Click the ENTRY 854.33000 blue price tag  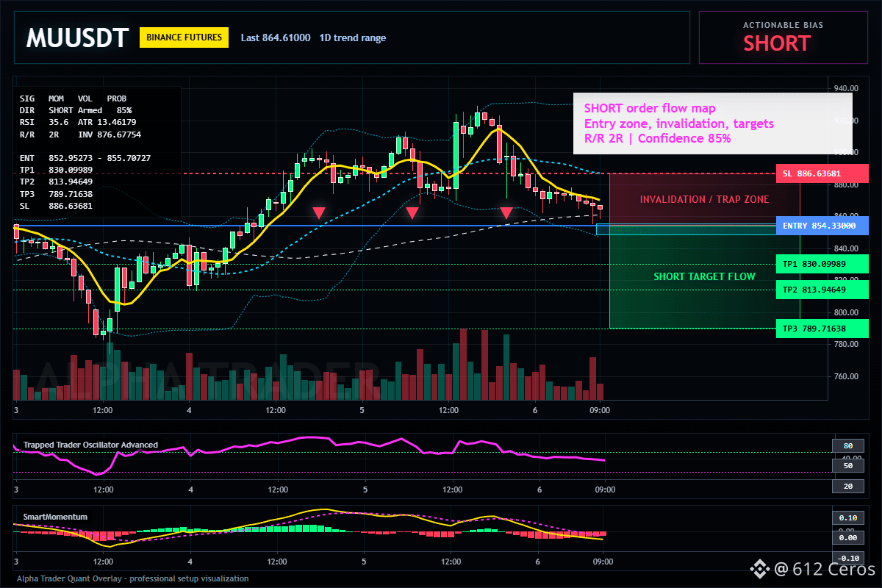[x=822, y=226]
